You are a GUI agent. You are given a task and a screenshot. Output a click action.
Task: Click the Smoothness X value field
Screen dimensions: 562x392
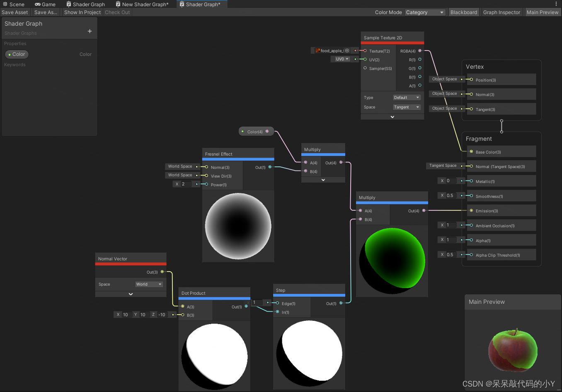pyautogui.click(x=451, y=195)
